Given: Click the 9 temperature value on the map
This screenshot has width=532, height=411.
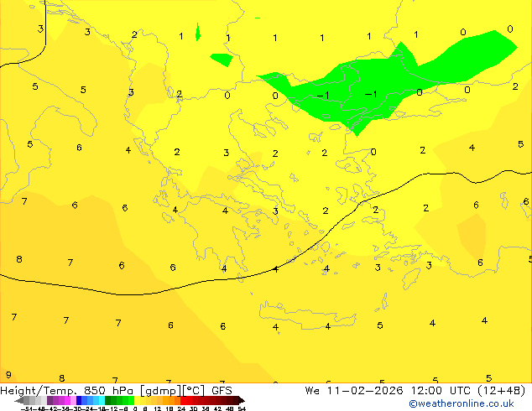Looking at the screenshot, I should 8,375.
